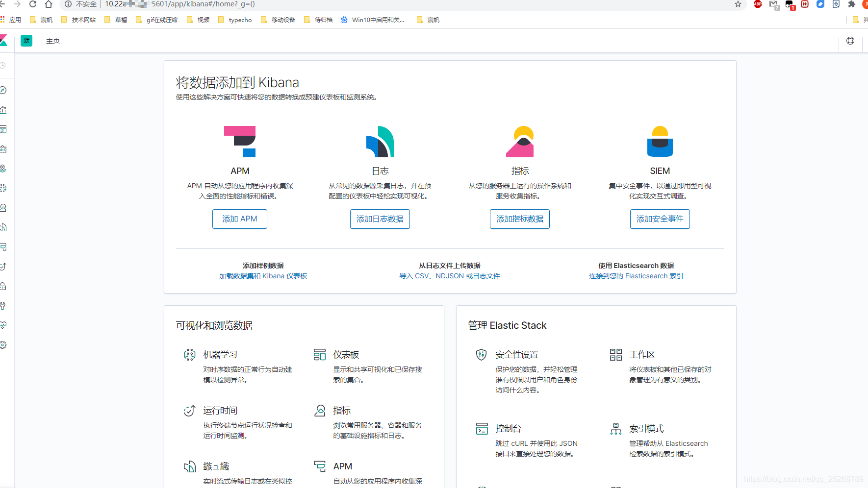The image size is (868, 488).
Task: Open the typecho bookmark folder
Action: pos(235,20)
